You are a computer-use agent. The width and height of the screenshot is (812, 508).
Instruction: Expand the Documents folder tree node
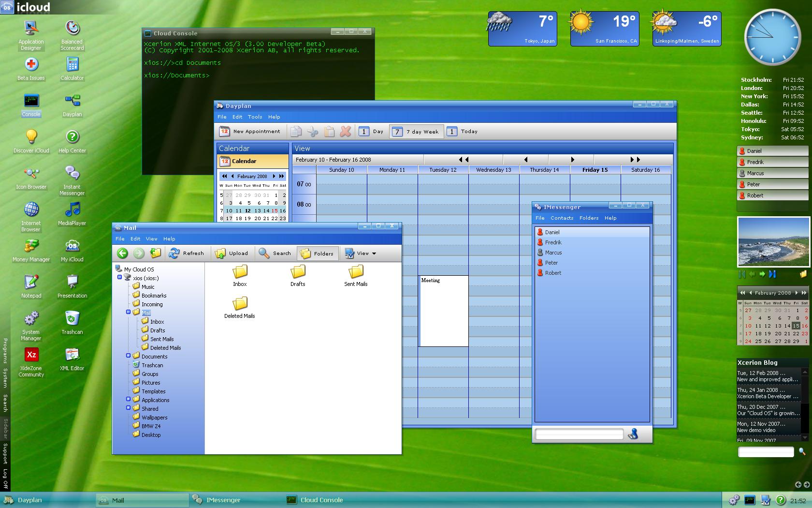pyautogui.click(x=129, y=356)
